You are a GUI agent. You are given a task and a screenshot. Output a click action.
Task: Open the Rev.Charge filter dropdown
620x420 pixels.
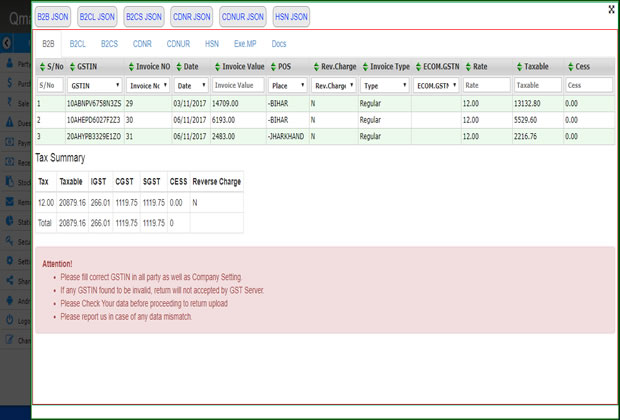[x=334, y=85]
